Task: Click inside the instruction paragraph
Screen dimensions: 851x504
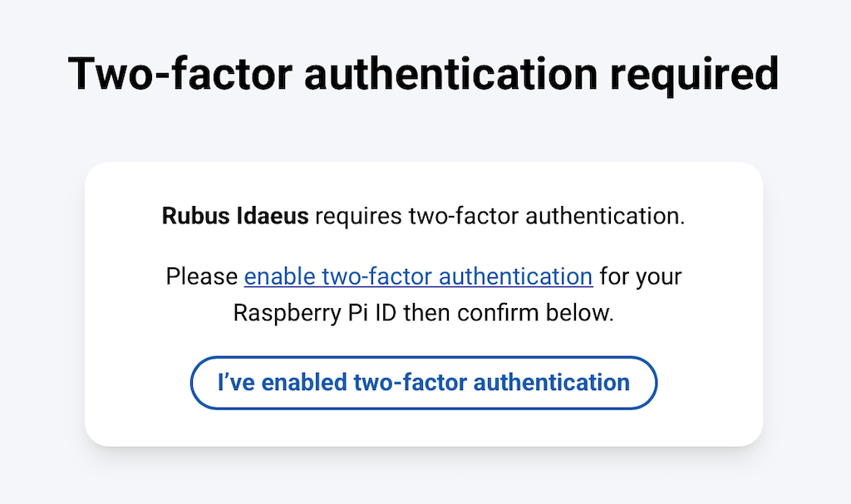Action: 424,295
